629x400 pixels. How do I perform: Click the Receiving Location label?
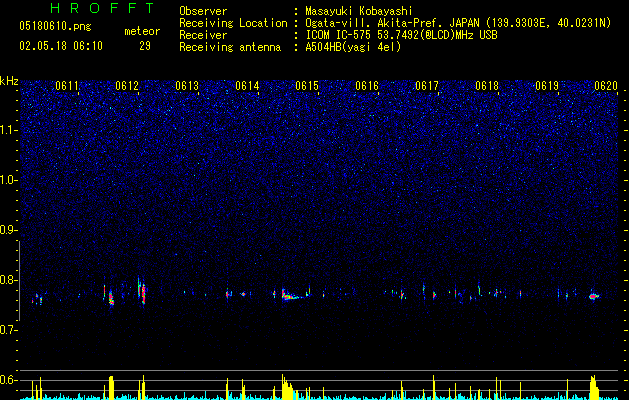tap(233, 23)
